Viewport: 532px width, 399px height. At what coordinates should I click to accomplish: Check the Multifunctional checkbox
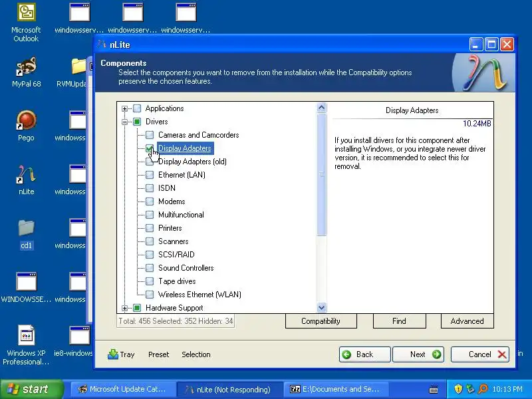(150, 215)
